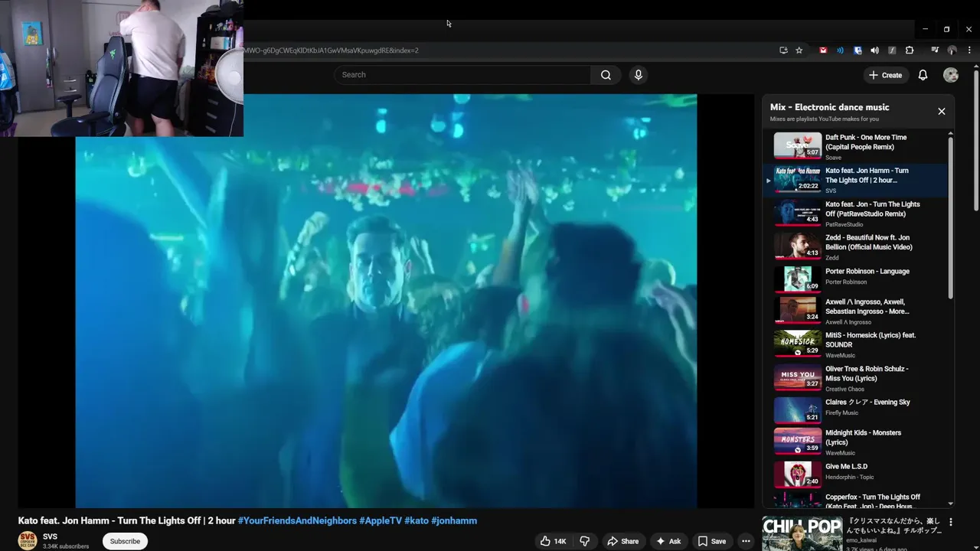Viewport: 980px width, 551px height.
Task: Open options for the CHILL POP video
Action: (951, 522)
